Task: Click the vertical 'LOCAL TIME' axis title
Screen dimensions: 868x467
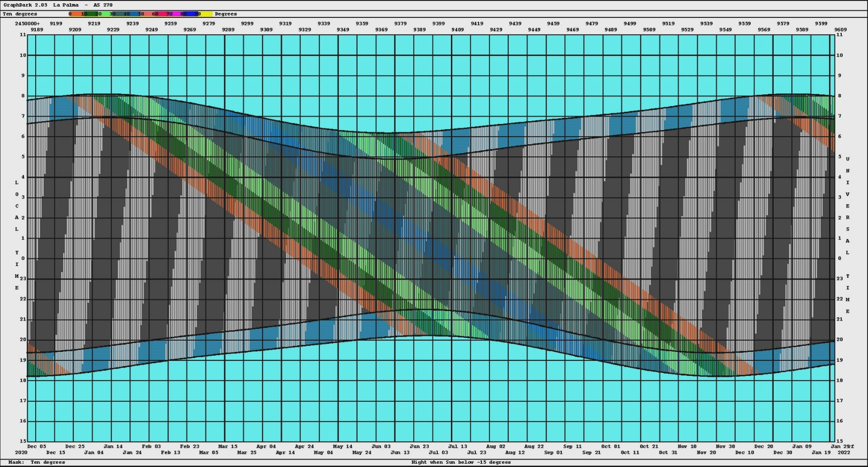Action: (x=17, y=235)
